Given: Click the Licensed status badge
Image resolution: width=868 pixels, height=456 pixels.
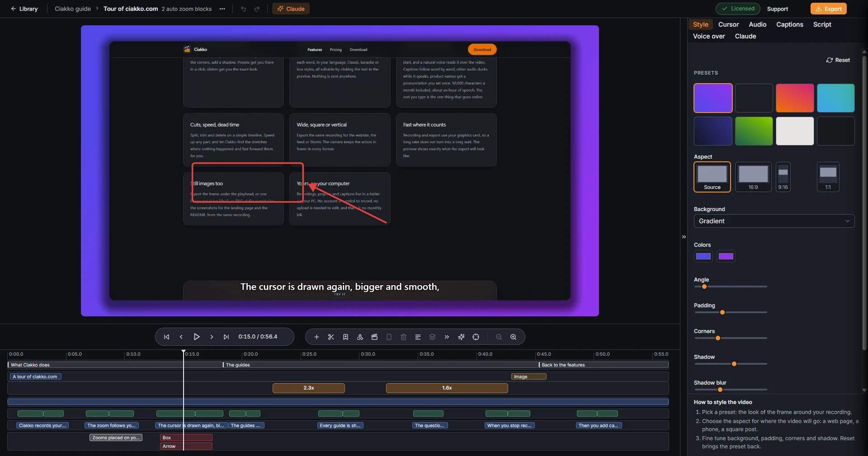Looking at the screenshot, I should click(738, 9).
